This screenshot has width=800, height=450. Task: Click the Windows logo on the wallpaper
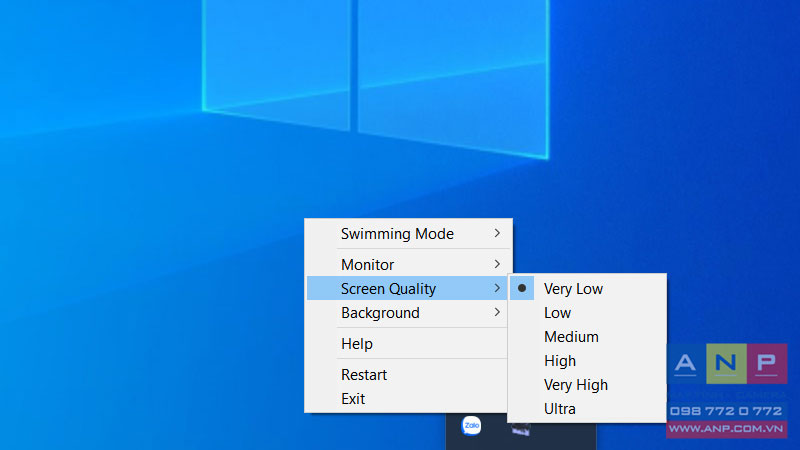(x=376, y=77)
